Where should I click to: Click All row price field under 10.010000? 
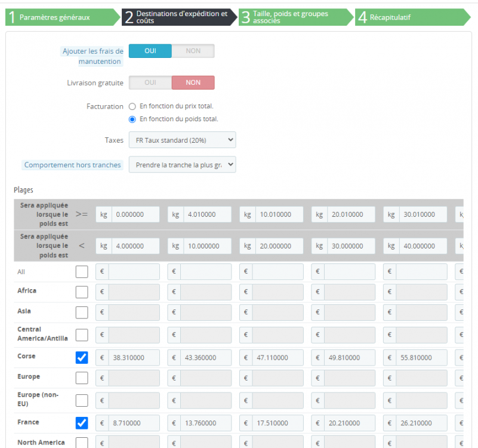pos(277,272)
